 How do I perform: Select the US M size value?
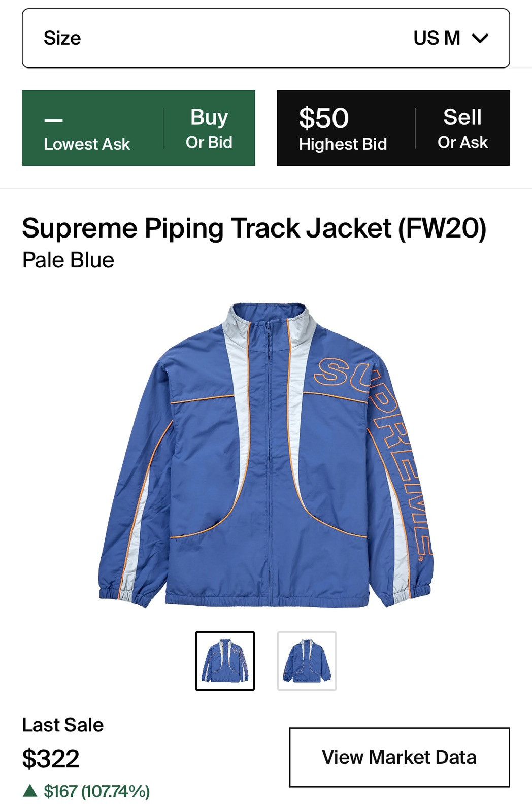tap(437, 38)
